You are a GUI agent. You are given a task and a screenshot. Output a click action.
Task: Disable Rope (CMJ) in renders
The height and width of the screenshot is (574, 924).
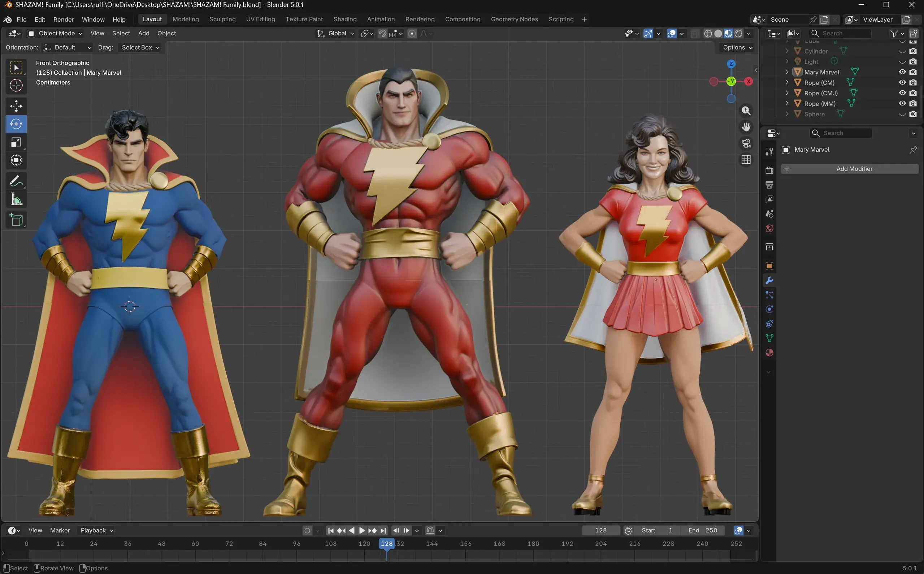tap(913, 93)
